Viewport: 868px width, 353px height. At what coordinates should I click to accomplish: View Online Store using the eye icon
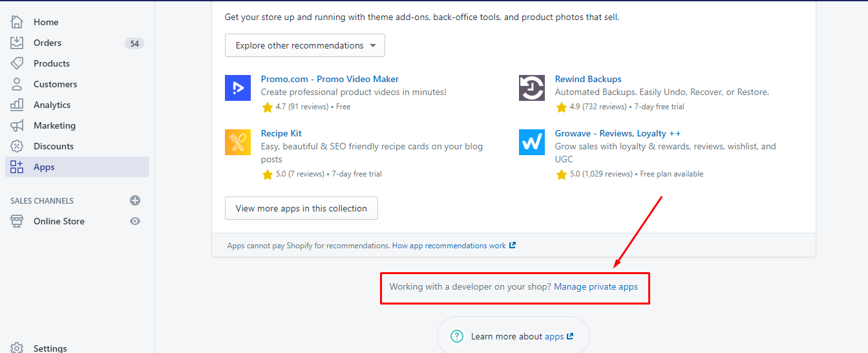pos(135,221)
